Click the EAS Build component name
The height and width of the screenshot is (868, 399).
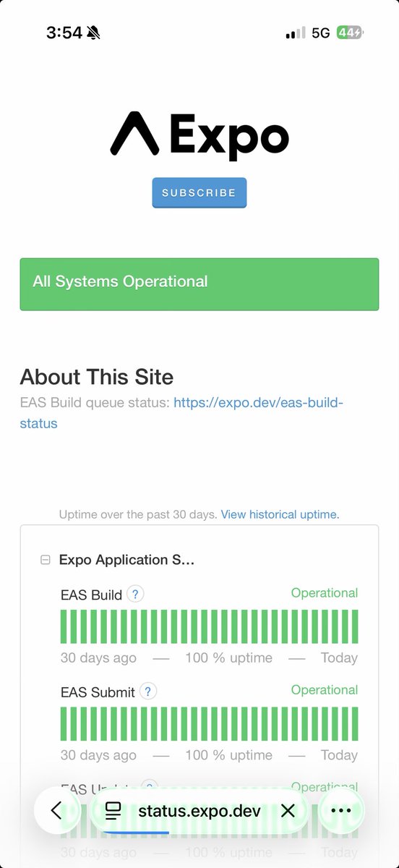tap(92, 595)
